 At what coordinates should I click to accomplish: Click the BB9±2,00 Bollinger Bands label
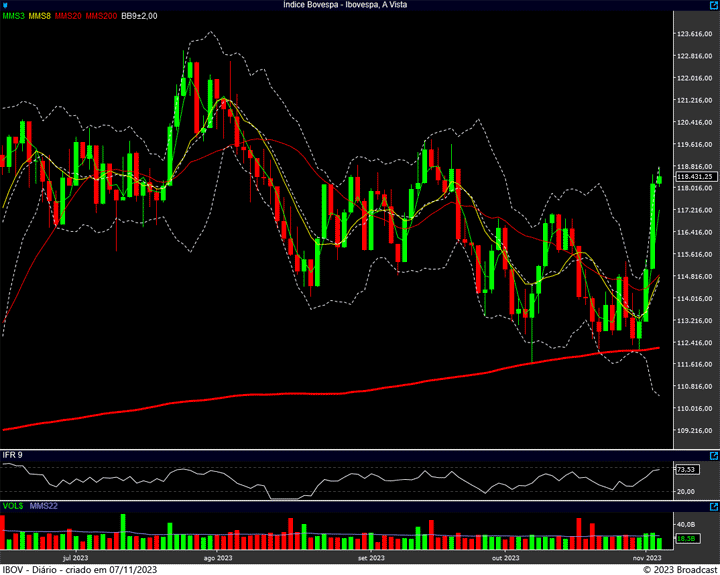(x=140, y=17)
